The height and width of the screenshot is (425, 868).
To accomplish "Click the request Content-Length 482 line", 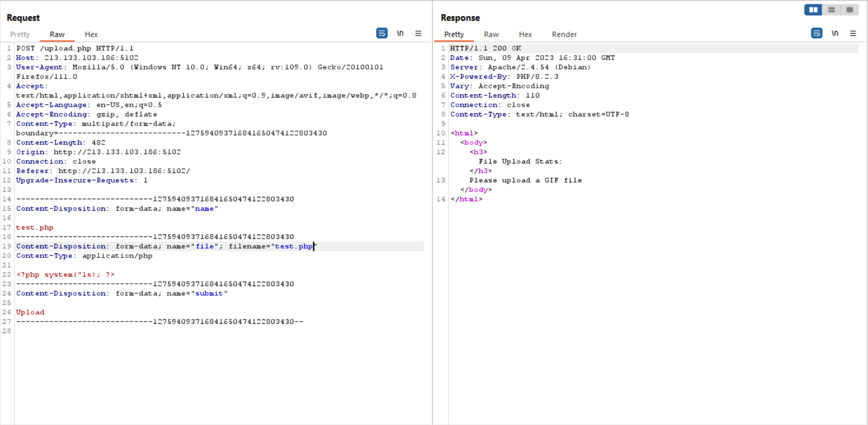I will [61, 143].
